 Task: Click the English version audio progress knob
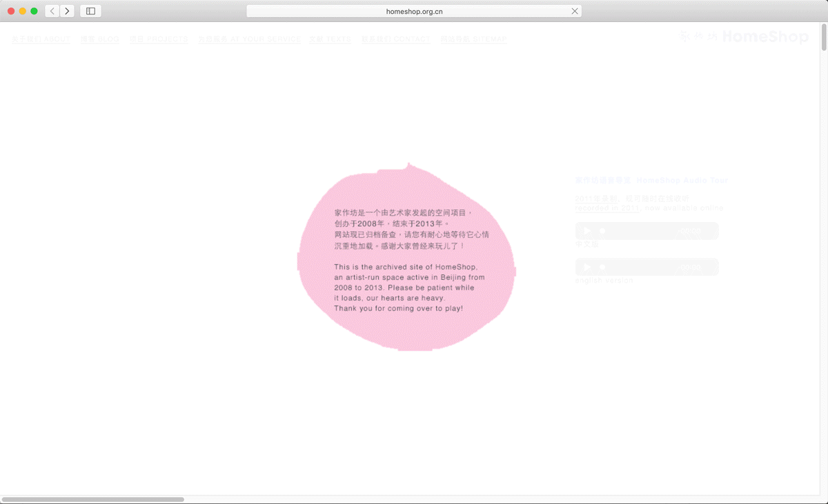[x=602, y=267]
